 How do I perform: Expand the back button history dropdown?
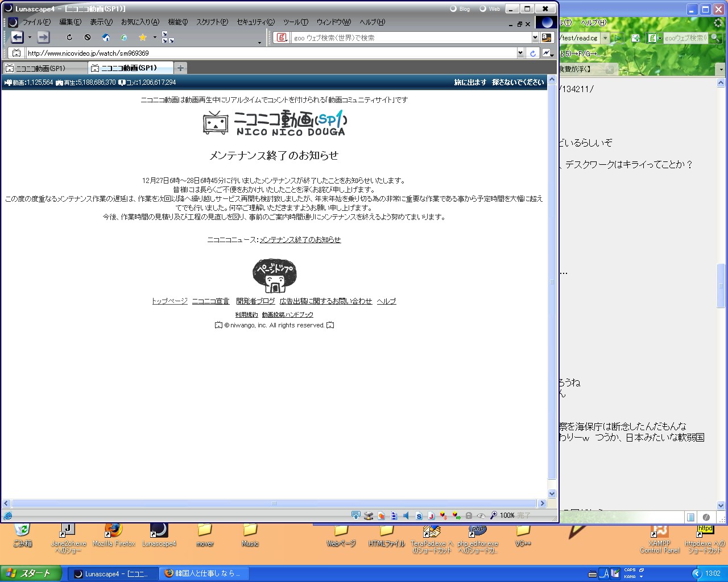[30, 38]
